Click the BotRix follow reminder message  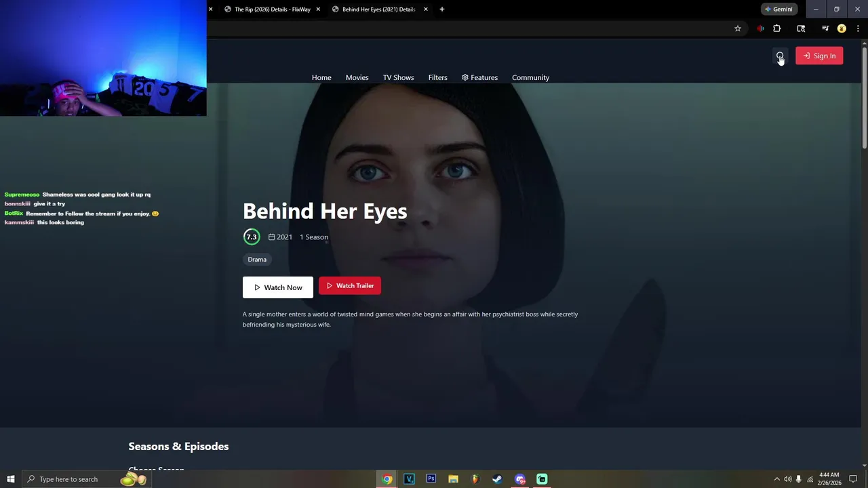(x=81, y=213)
